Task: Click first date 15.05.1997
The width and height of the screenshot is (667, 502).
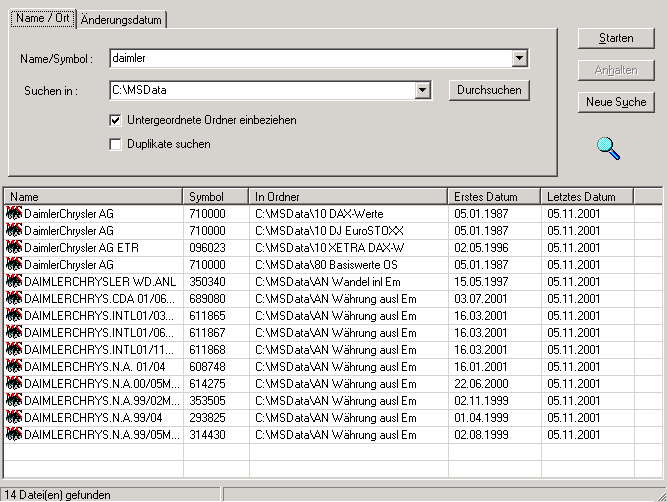Action: (x=481, y=282)
